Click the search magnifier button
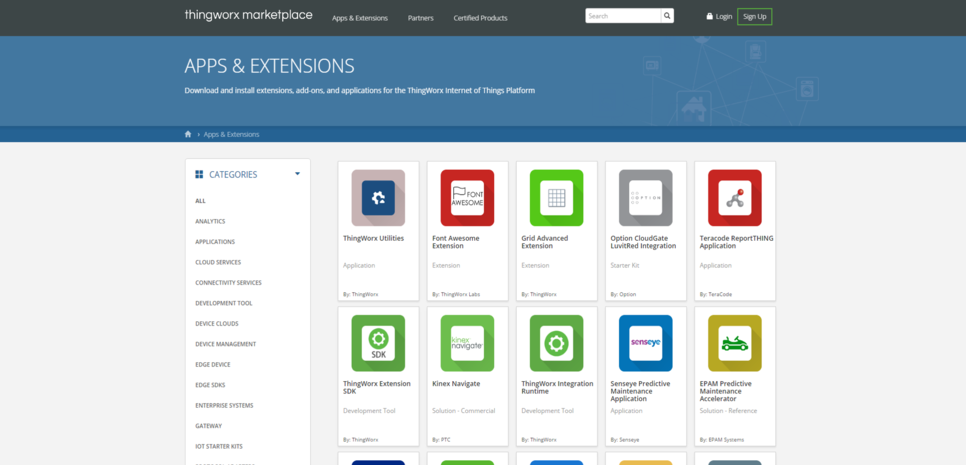This screenshot has height=465, width=966. [667, 16]
